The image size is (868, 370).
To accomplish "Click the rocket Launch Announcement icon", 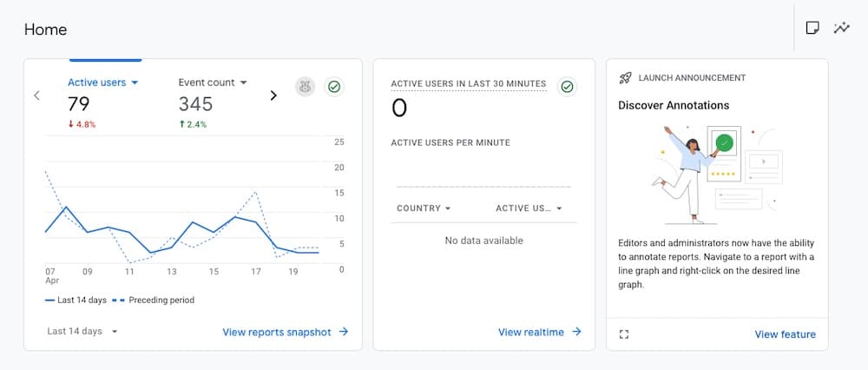I will pyautogui.click(x=625, y=78).
